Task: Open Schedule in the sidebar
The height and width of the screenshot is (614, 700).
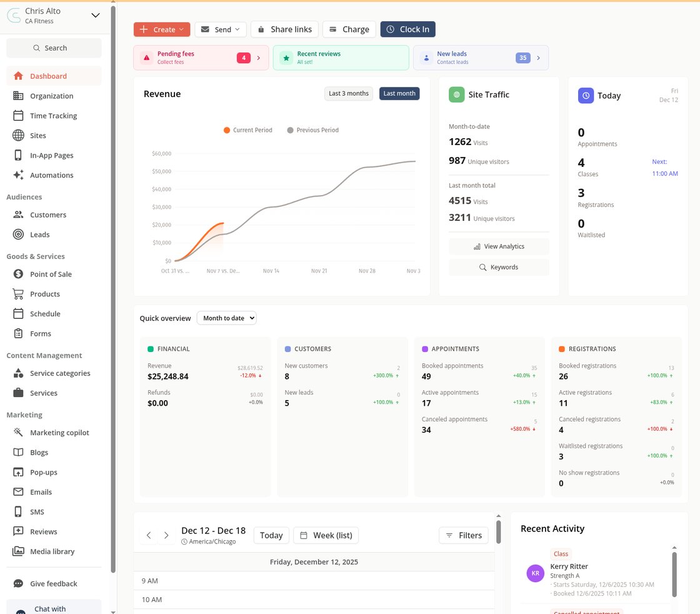Action: [54, 313]
